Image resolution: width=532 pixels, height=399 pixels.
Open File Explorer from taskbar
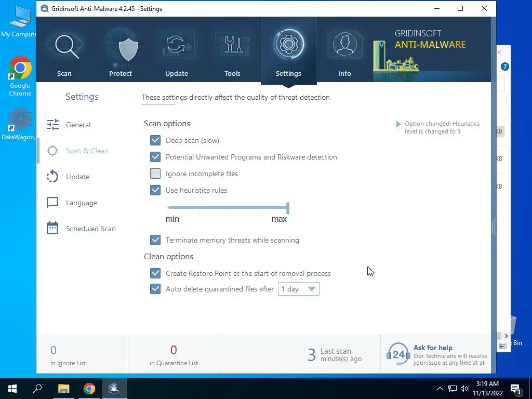(x=63, y=389)
